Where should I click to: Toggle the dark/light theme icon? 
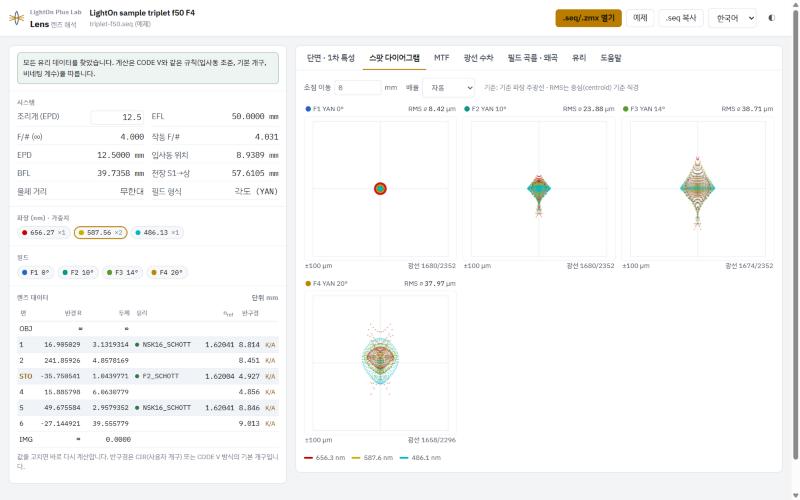click(x=771, y=18)
